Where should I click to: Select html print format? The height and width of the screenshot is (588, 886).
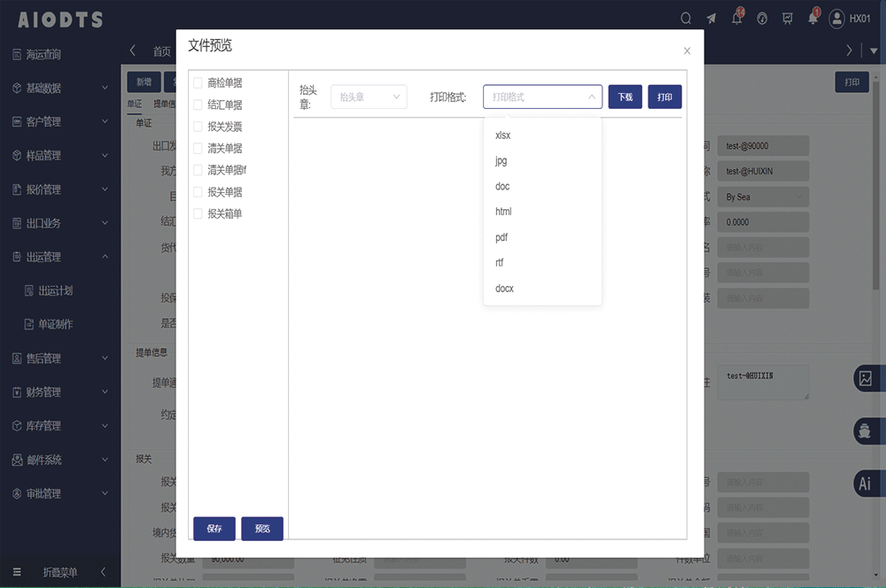[x=542, y=212]
